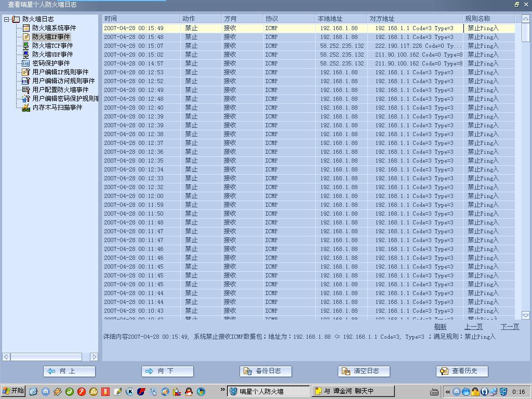Collapse the 防火墙日志 tree root
This screenshot has height=399, width=532.
point(7,19)
